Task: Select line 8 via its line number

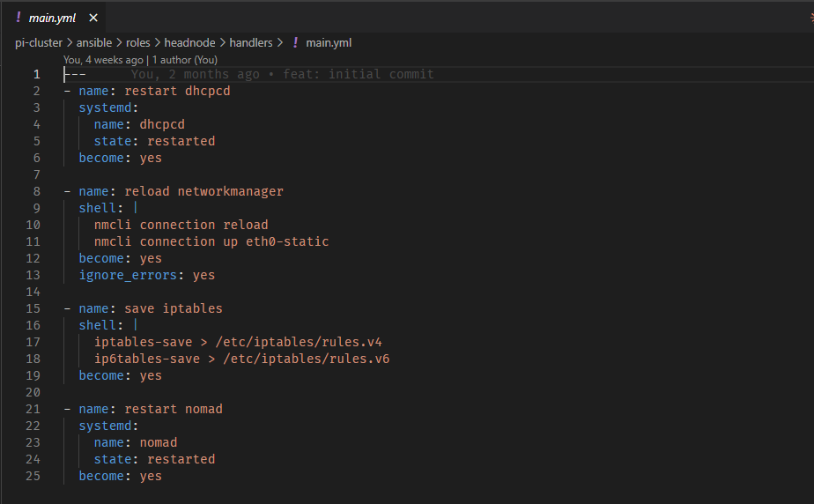Action: pos(36,191)
